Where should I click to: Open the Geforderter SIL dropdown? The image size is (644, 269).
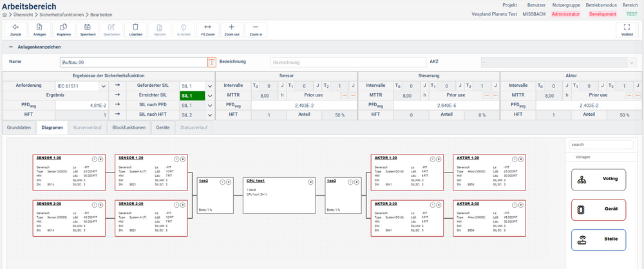tap(210, 86)
